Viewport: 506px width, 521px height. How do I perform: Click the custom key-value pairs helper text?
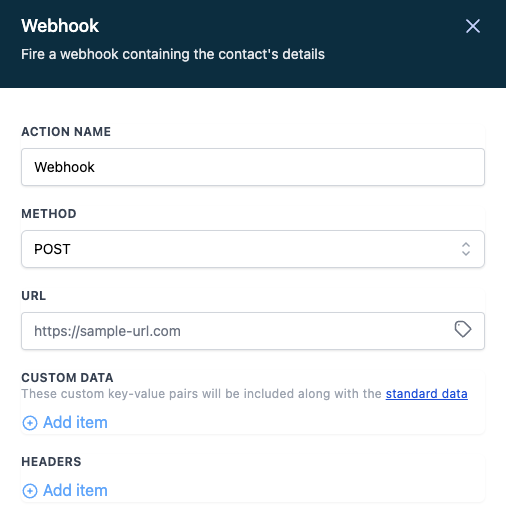201,394
